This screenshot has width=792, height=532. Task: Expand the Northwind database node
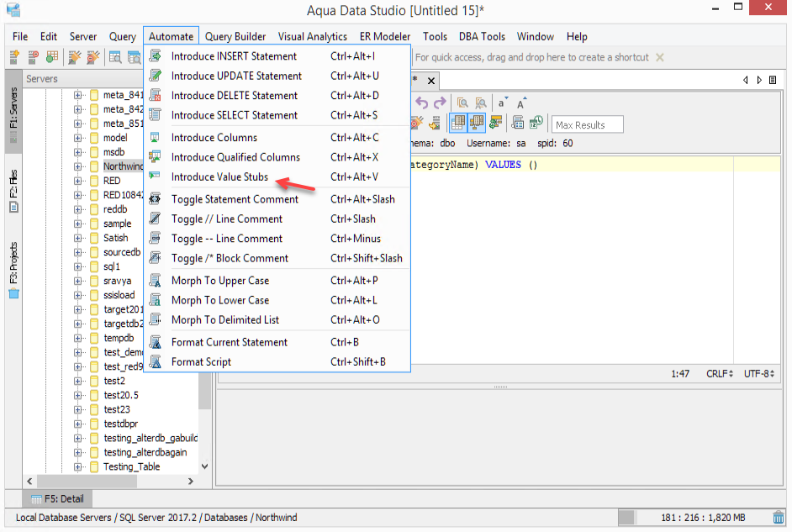point(78,166)
